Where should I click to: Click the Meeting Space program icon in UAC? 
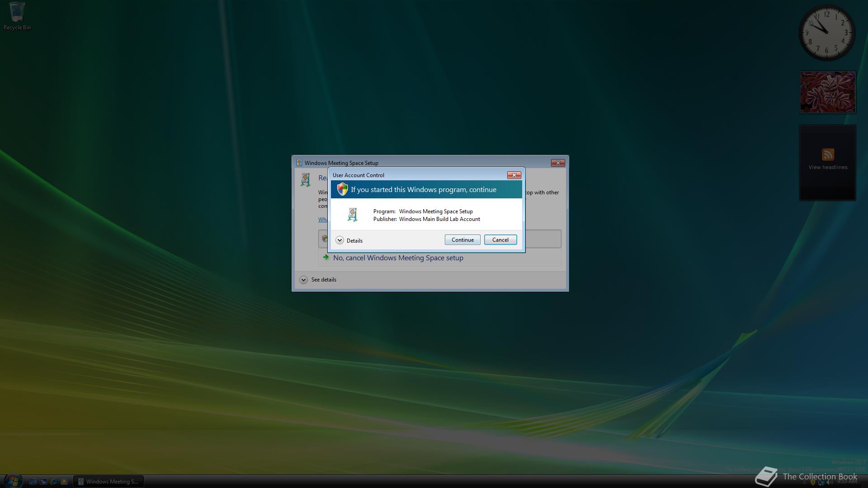click(x=353, y=215)
